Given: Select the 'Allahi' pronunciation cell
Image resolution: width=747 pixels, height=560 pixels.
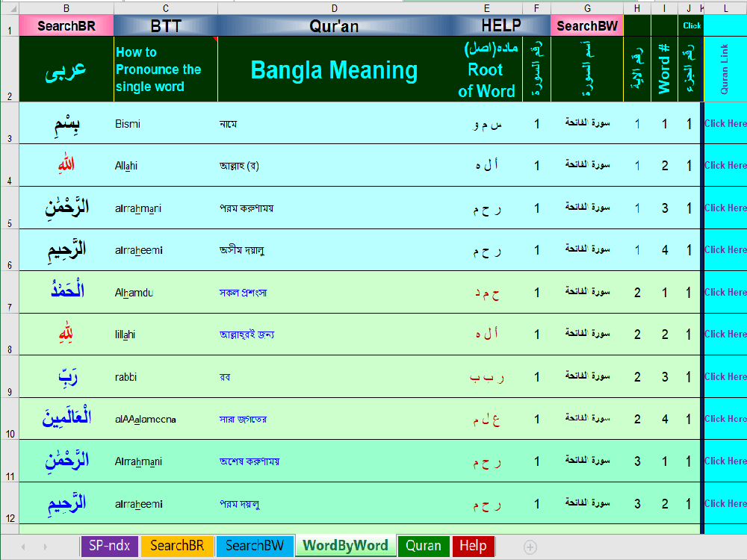Looking at the screenshot, I should point(166,165).
